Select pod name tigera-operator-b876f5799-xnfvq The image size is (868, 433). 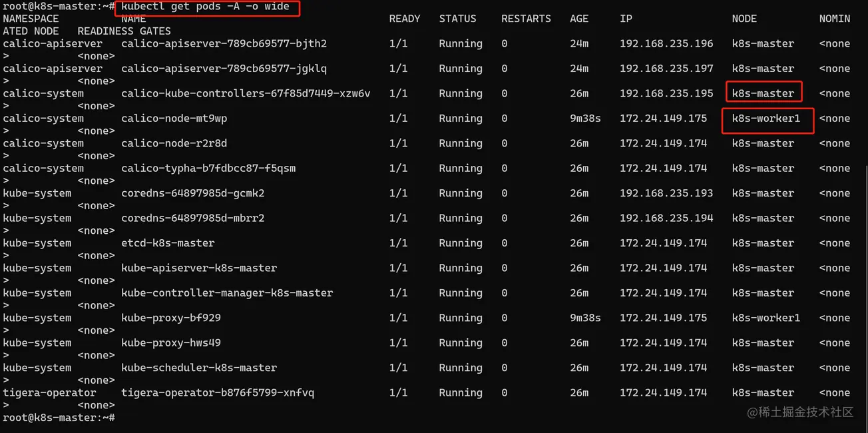pyautogui.click(x=218, y=393)
